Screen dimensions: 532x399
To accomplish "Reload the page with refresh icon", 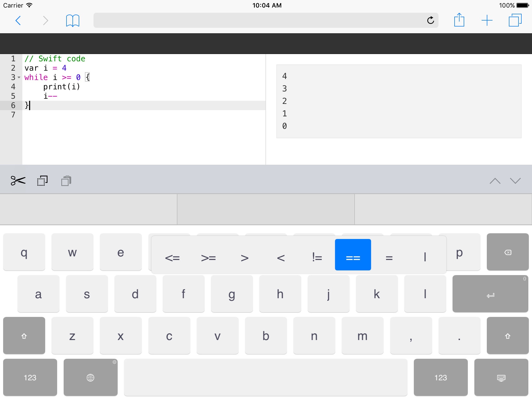I will (x=430, y=20).
